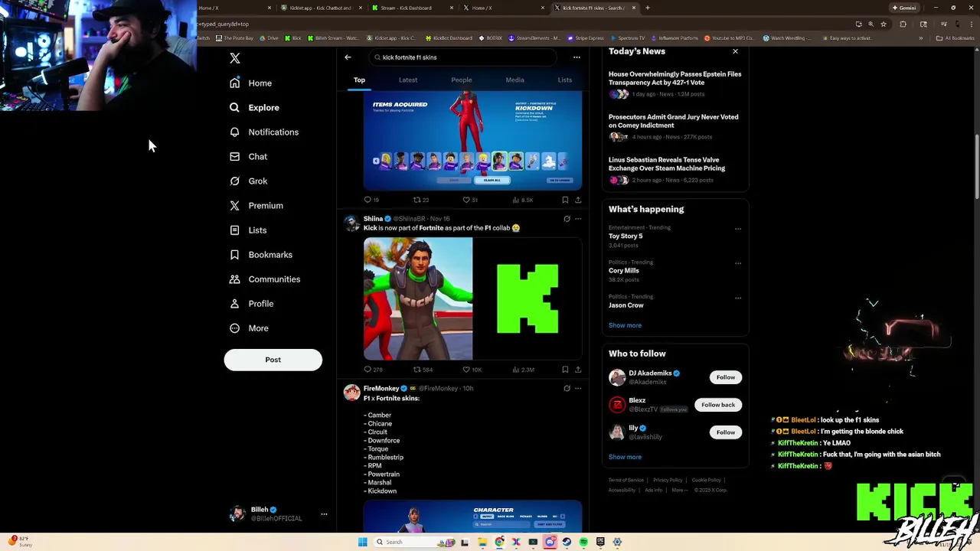
Task: Repost the post with 22 reposts
Action: [421, 200]
